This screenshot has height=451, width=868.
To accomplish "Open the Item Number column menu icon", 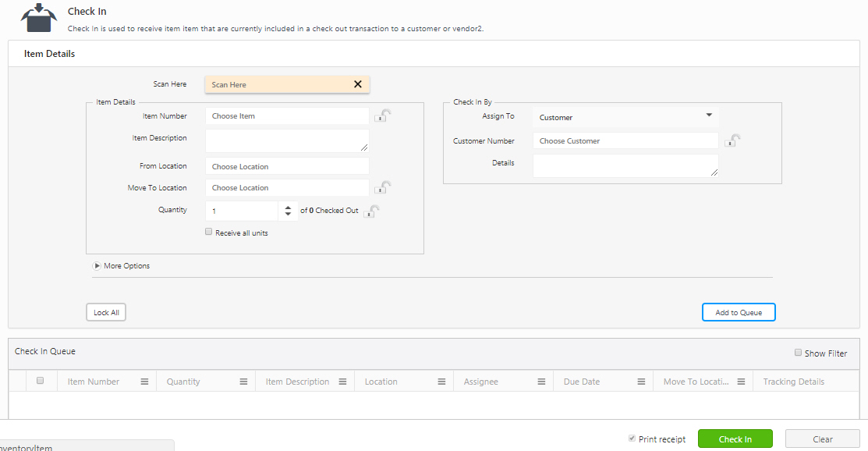I will click(x=144, y=382).
